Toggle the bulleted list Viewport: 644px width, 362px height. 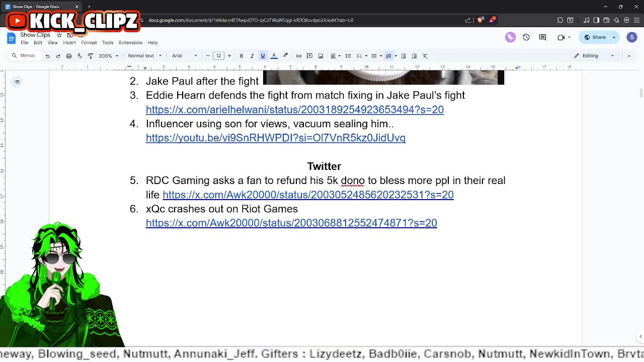373,56
